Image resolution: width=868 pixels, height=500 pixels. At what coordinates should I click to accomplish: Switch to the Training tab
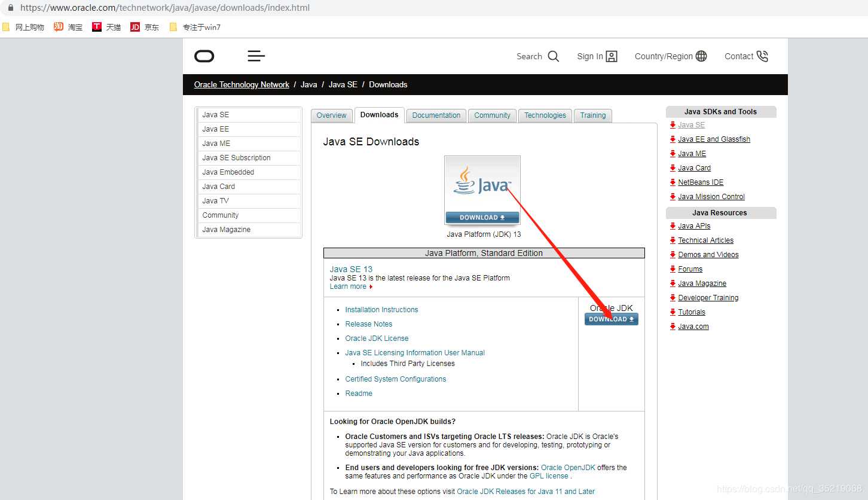click(x=593, y=115)
